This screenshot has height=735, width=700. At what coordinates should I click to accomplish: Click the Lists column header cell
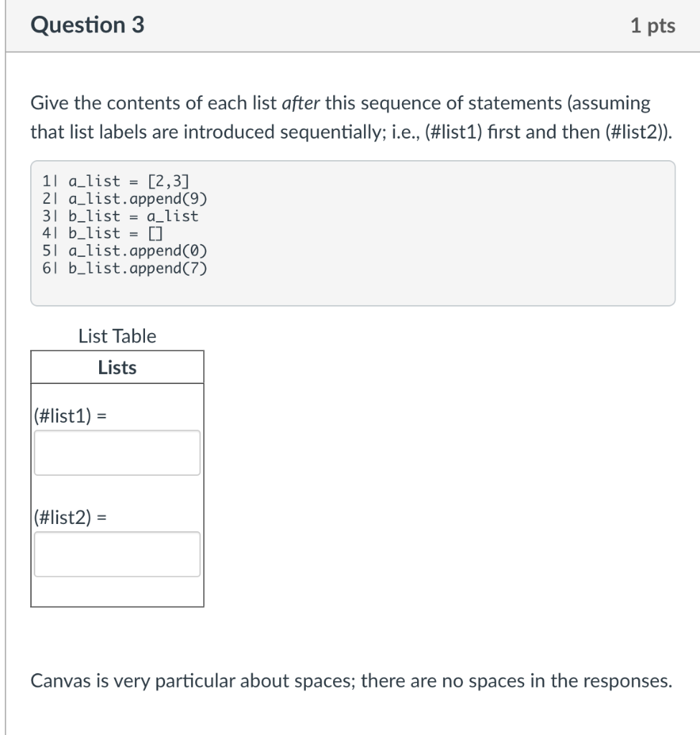(117, 365)
